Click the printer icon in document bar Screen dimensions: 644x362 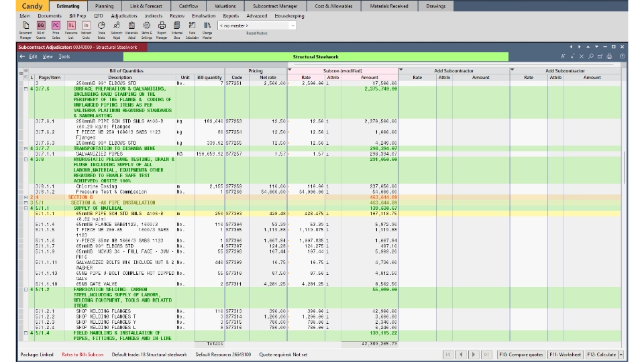pos(610,56)
